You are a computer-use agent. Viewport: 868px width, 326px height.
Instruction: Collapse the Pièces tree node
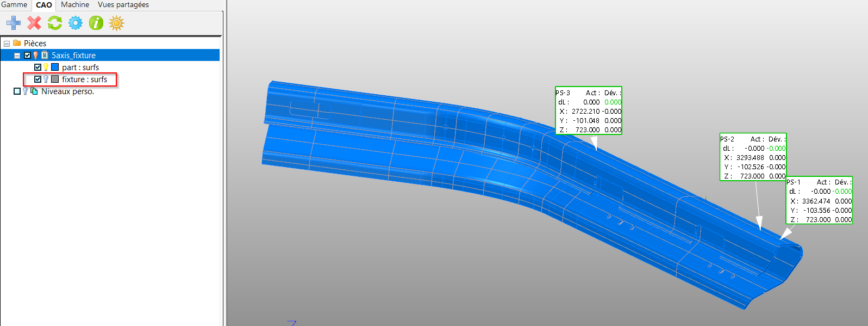(7, 44)
